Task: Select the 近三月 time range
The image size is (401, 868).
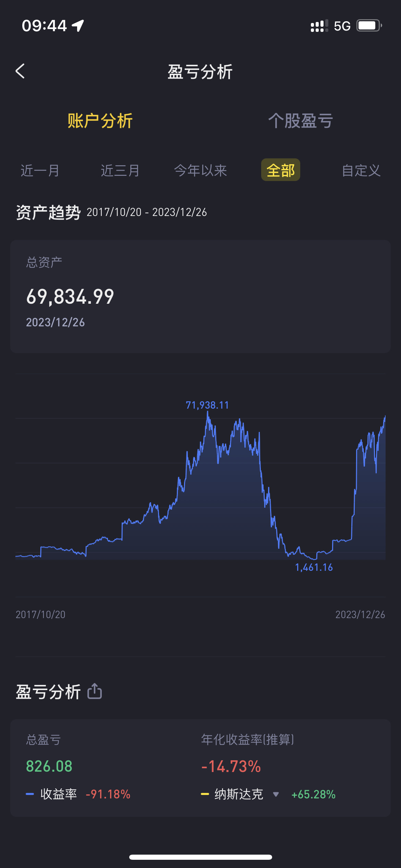Action: [120, 170]
